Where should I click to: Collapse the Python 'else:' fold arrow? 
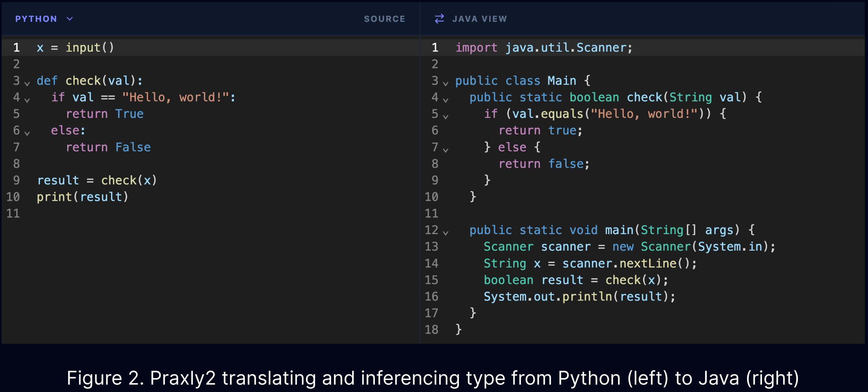point(27,134)
